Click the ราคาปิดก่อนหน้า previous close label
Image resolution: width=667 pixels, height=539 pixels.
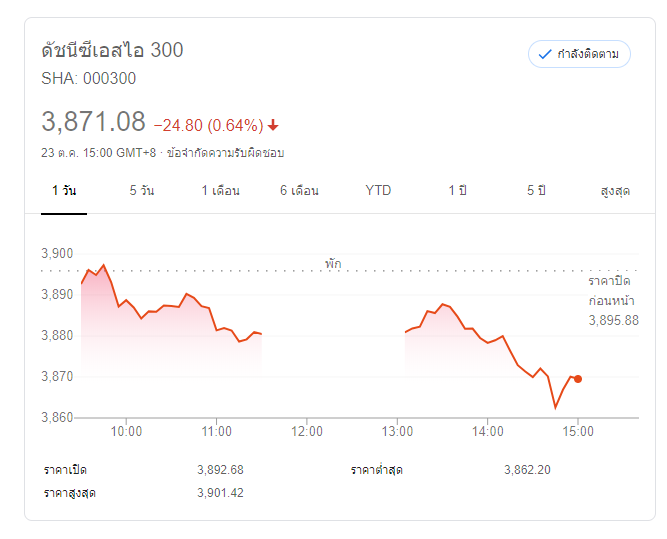pos(609,291)
